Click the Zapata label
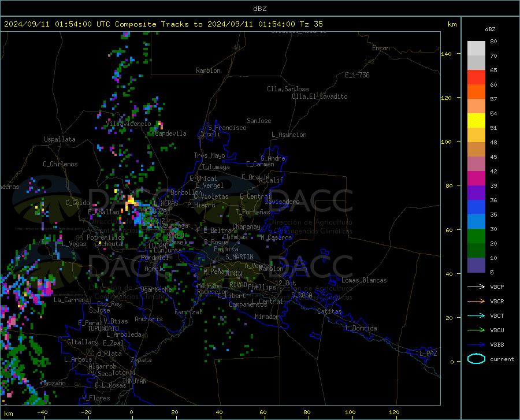The image size is (520, 420). pyautogui.click(x=142, y=360)
